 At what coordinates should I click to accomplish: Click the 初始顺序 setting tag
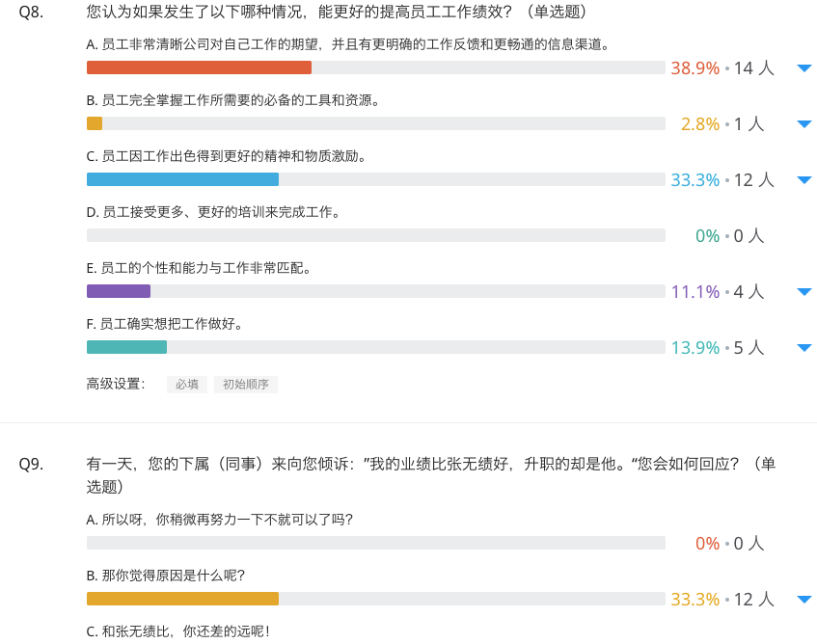[246, 385]
